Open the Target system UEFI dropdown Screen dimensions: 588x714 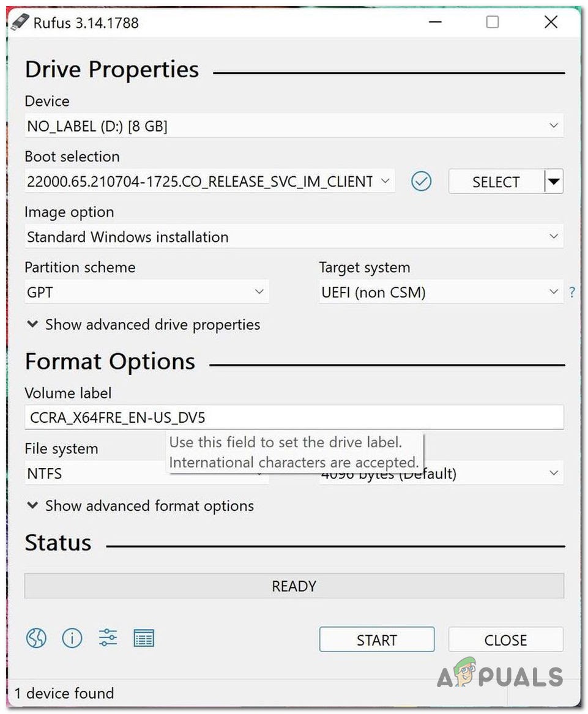coord(441,292)
